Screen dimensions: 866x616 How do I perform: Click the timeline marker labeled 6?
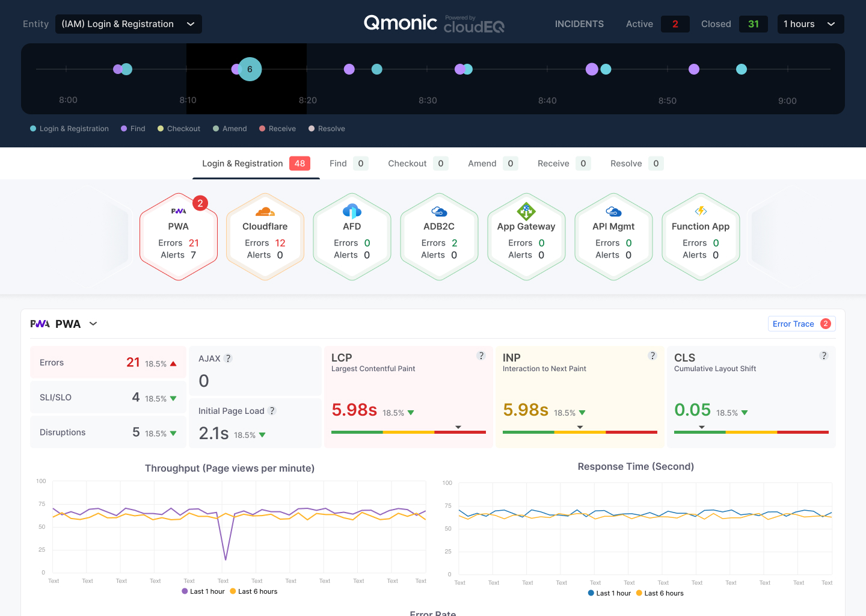pyautogui.click(x=250, y=69)
